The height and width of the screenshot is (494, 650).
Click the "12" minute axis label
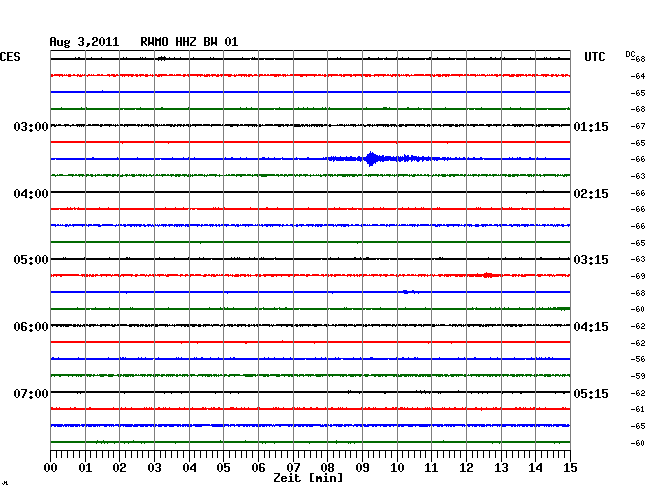466,468
